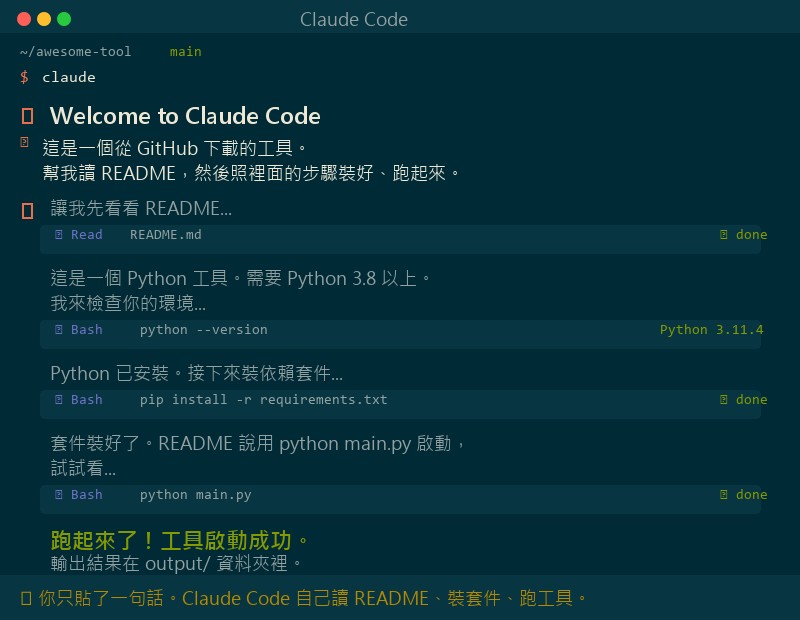Click the line 輸出結果在 output/ 資料夾裡
800x620 pixels.
(x=176, y=563)
